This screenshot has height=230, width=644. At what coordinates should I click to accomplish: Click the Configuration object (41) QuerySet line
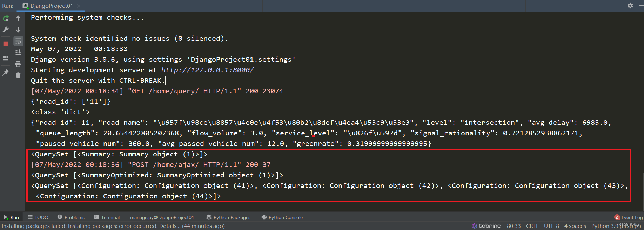coord(329,185)
